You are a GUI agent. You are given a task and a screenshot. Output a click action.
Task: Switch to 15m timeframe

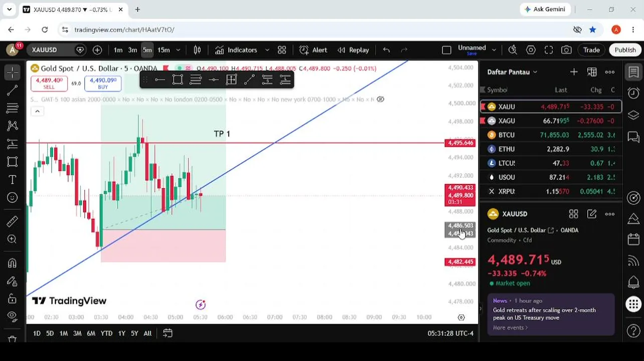pyautogui.click(x=164, y=50)
